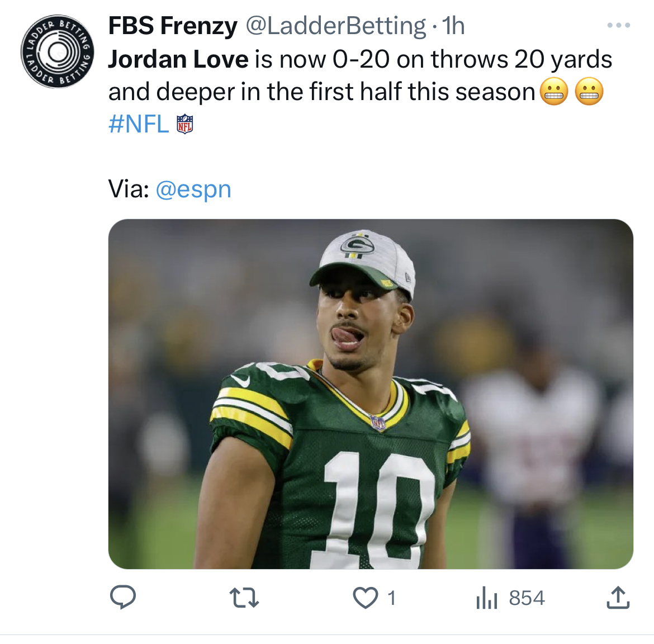Tap the first grimacing face emoji
The image size is (654, 644).
[x=554, y=91]
